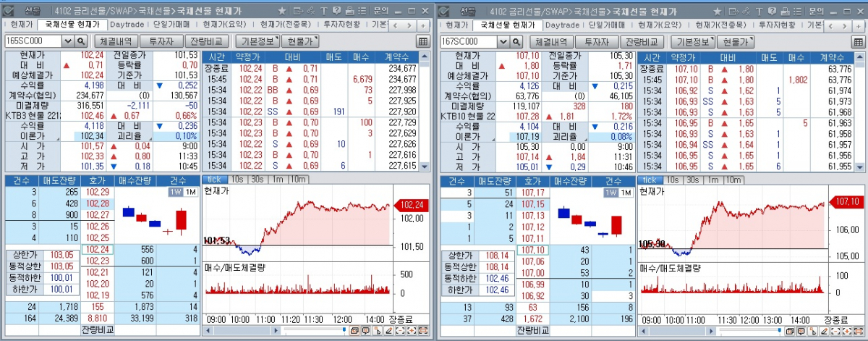The height and width of the screenshot is (341, 868).
Task: Click the last chart tool icon under right chart
Action: point(859,331)
